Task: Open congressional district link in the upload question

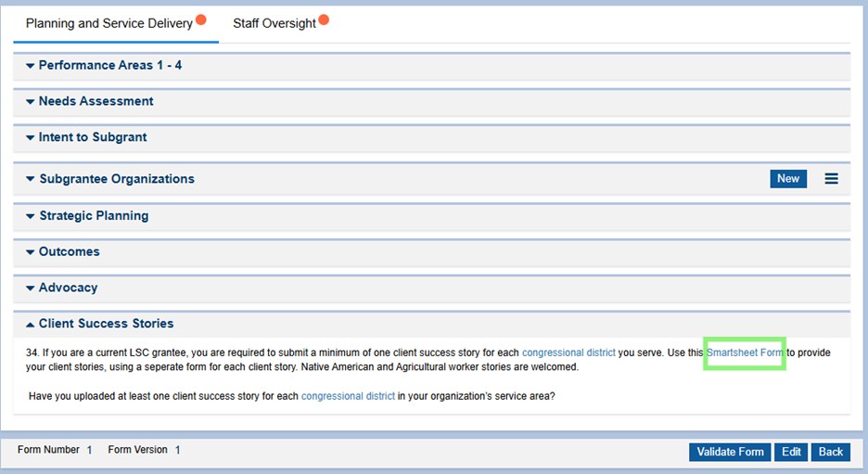Action: click(x=348, y=397)
